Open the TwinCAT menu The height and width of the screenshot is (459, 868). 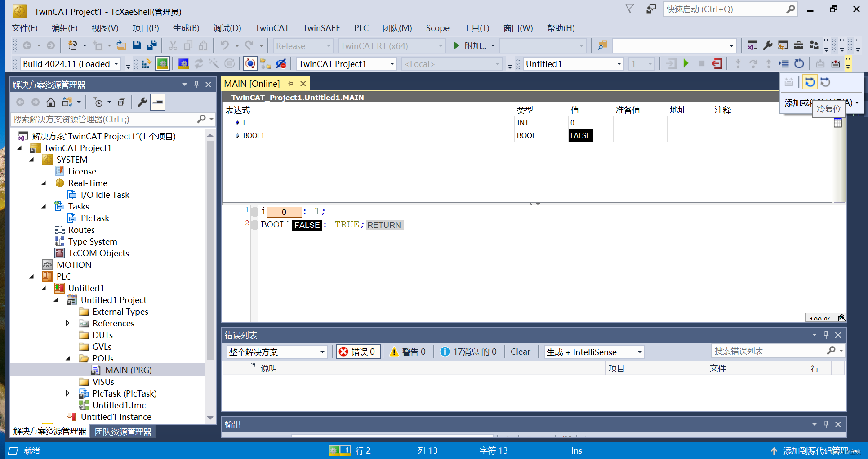(x=272, y=28)
